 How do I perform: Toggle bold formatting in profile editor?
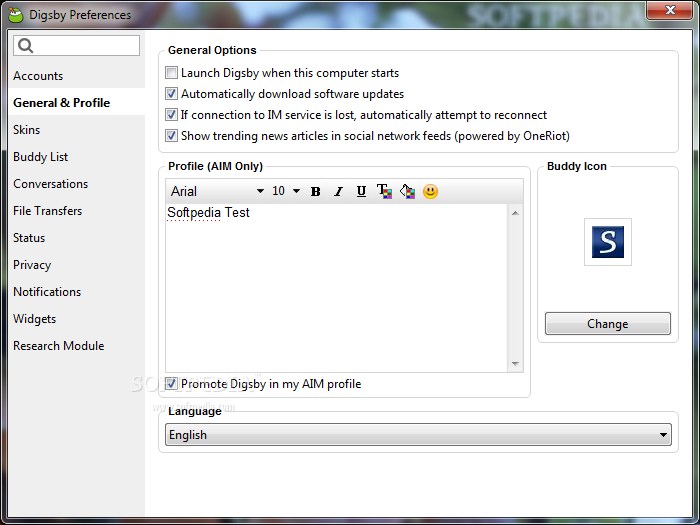[315, 192]
